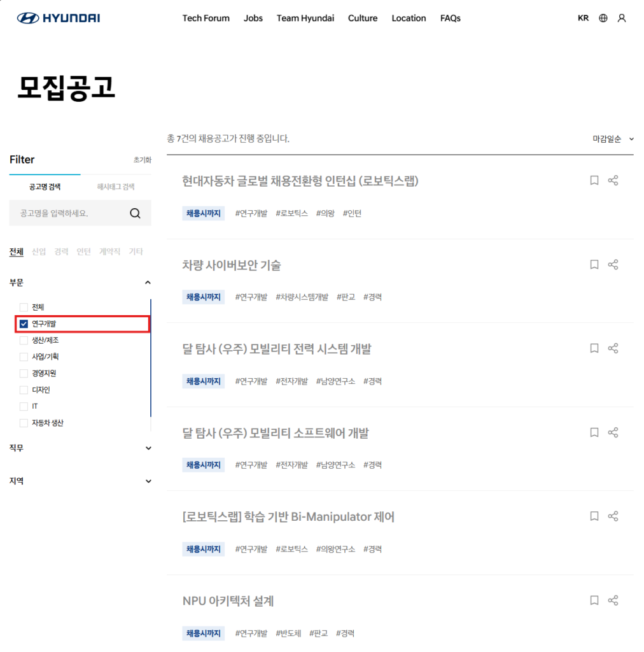
Task: Select the 계약직 career type tab
Action: pyautogui.click(x=109, y=252)
